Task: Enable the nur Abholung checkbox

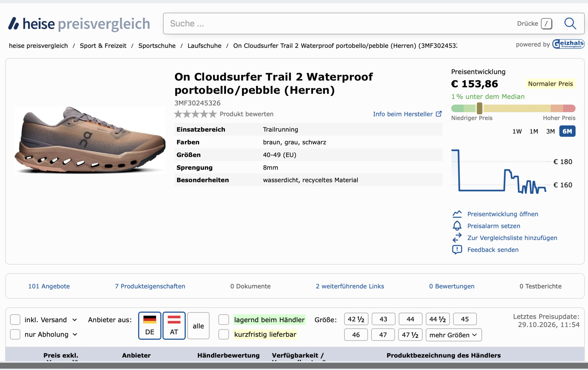Action: pos(15,334)
